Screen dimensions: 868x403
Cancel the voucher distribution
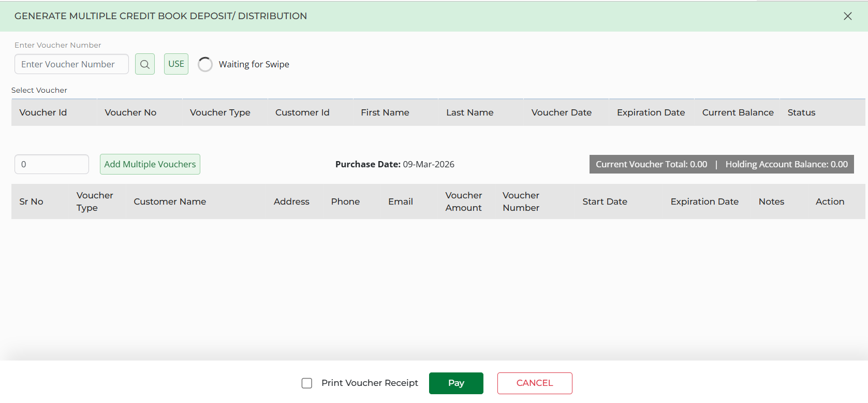534,383
